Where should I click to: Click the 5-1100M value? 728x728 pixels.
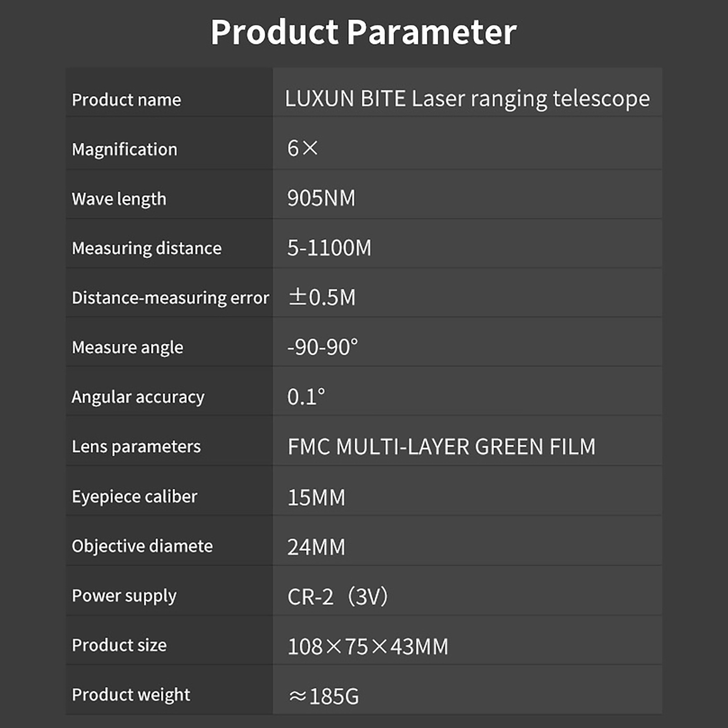(329, 248)
